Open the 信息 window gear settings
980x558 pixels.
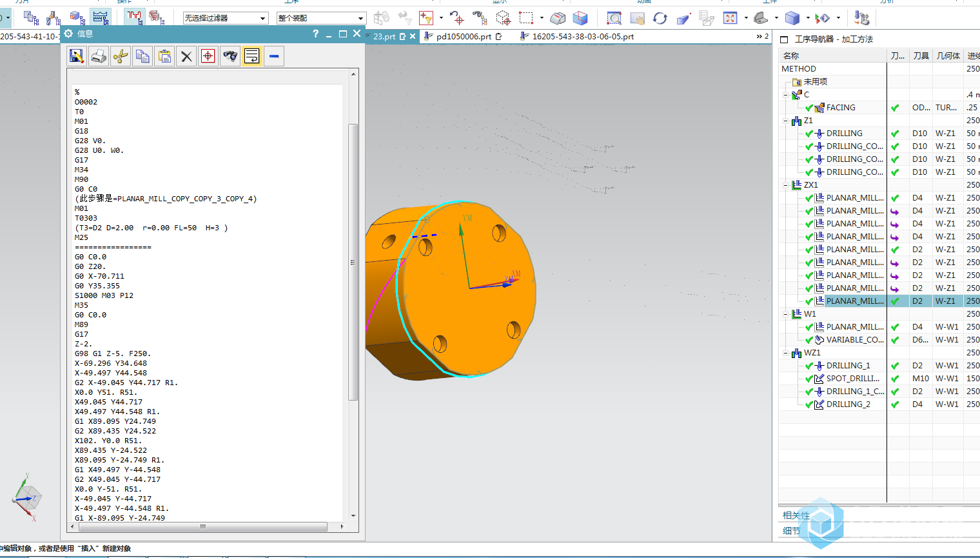(x=69, y=34)
